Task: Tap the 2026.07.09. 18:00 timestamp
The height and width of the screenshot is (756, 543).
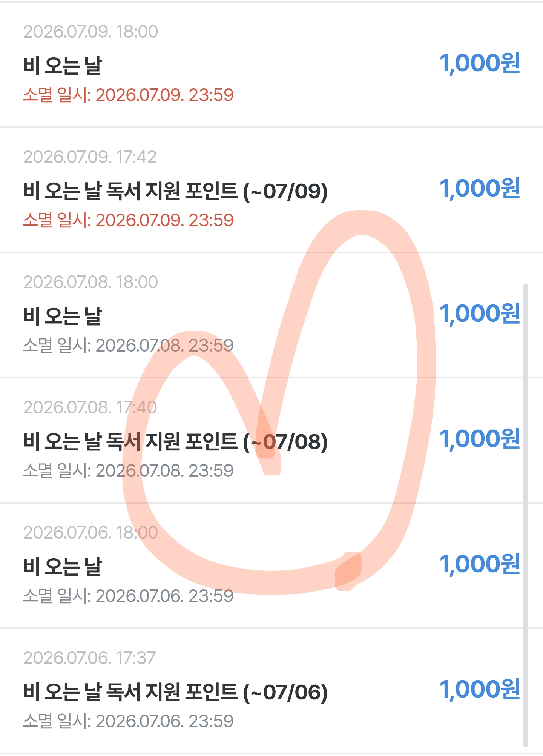Action: [90, 31]
